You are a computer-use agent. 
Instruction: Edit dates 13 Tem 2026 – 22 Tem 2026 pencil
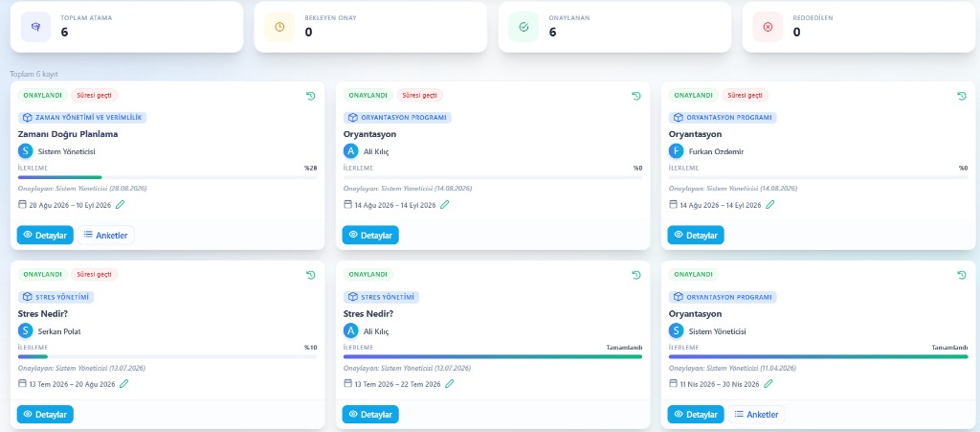[x=450, y=384]
